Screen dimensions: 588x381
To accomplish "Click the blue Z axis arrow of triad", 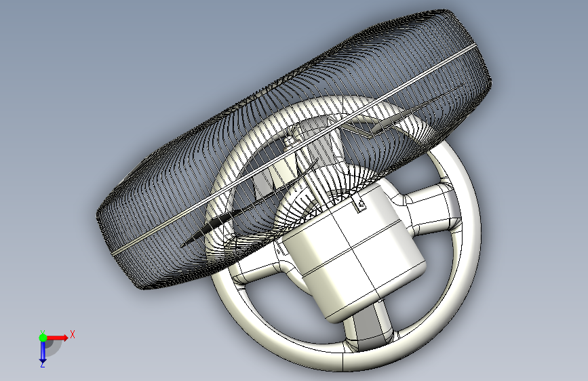I will click(43, 353).
